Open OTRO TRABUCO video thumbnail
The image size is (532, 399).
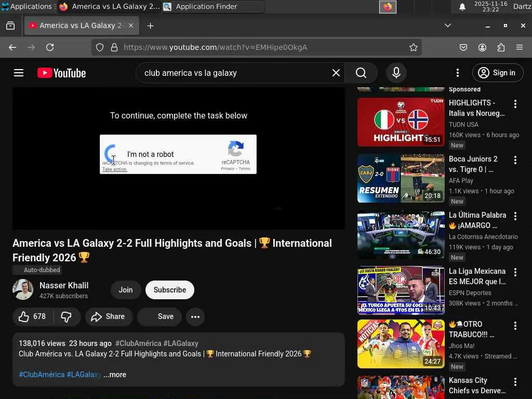[x=401, y=344]
